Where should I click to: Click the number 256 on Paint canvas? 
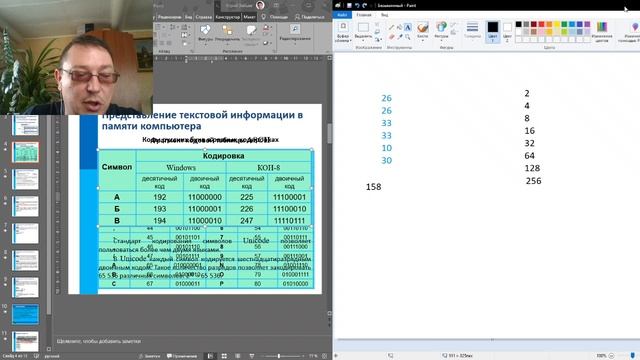point(533,181)
